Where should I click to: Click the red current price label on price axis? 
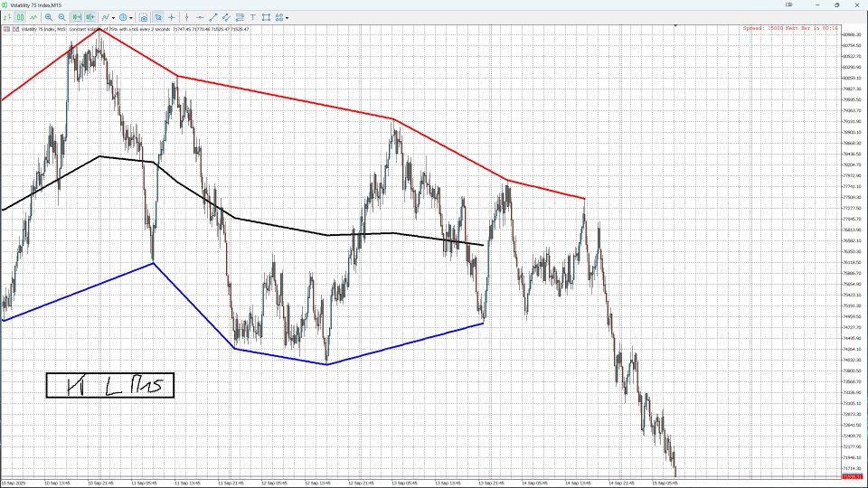coord(852,476)
